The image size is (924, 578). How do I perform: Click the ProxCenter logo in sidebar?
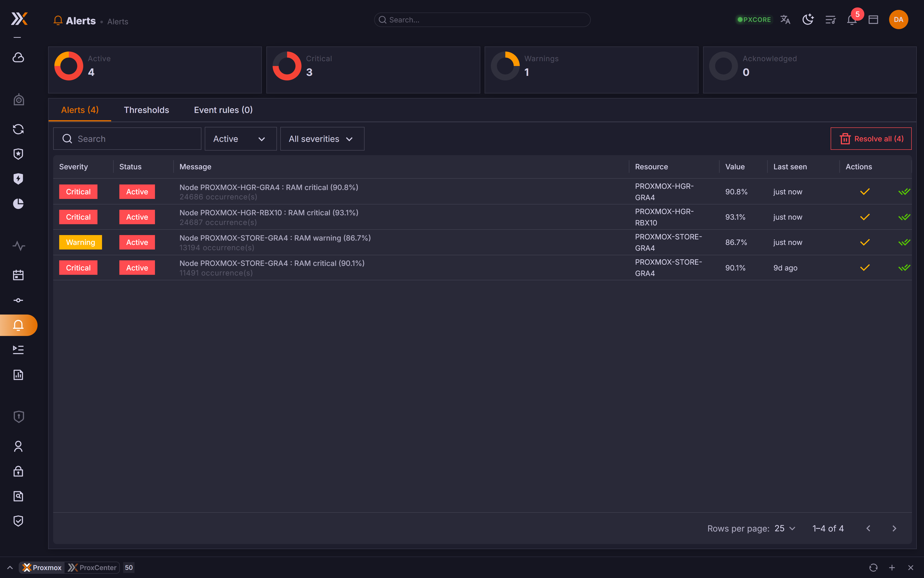[19, 19]
